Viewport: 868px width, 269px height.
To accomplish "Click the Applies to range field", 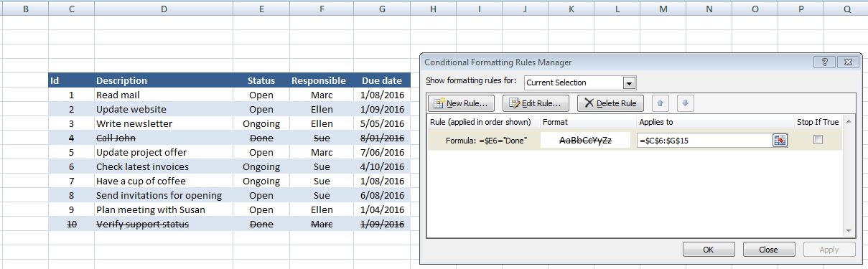I will 704,141.
